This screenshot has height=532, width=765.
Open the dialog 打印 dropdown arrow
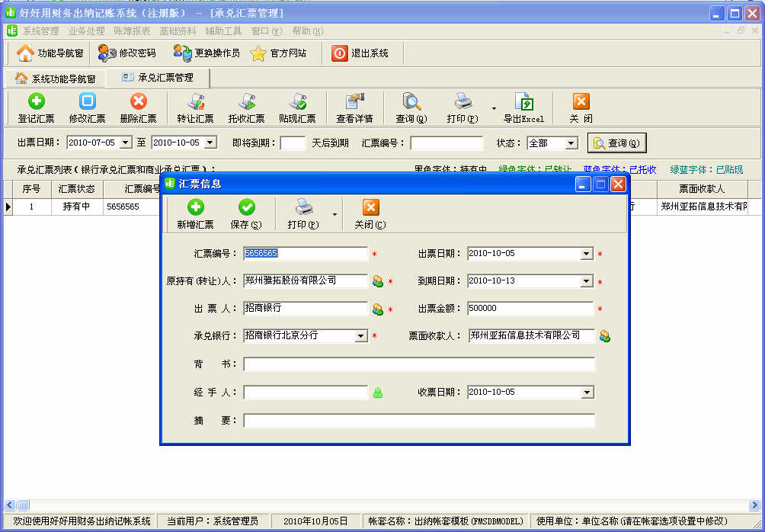(334, 216)
